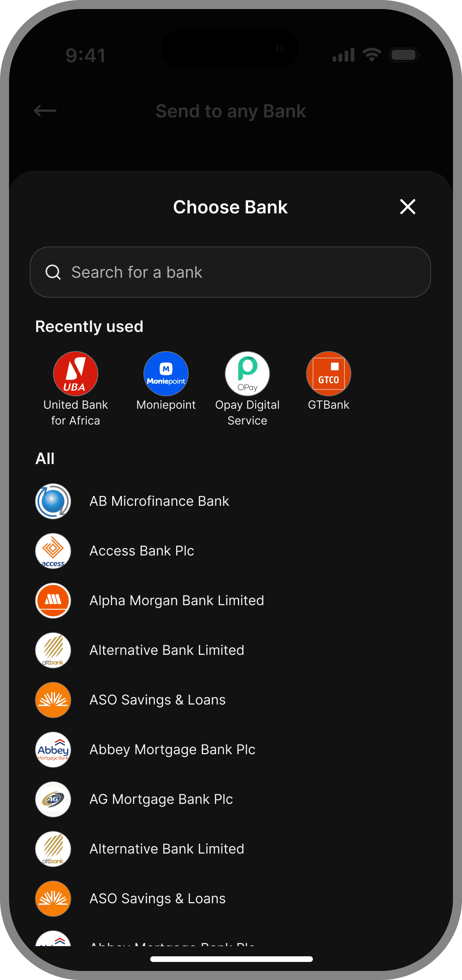Tap the second altbank logo icon

click(x=53, y=849)
